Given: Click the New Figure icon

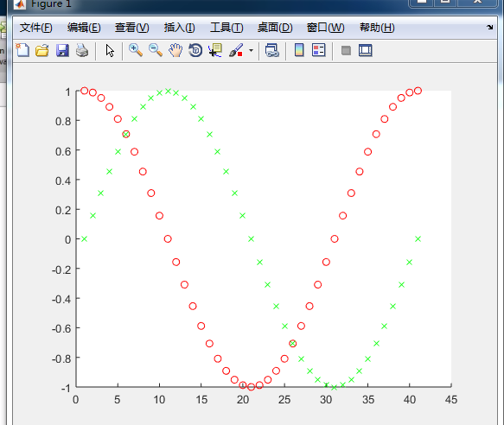Looking at the screenshot, I should pos(22,50).
